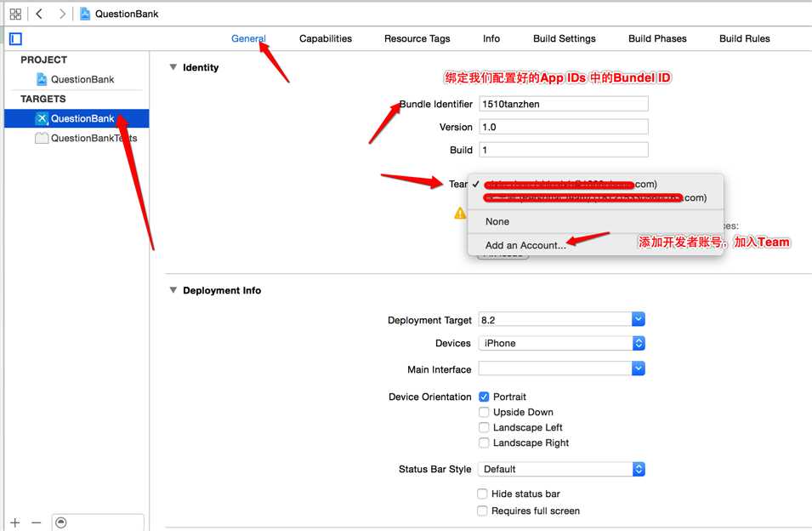
Task: Click the filter icon in targets filter field
Action: [61, 522]
